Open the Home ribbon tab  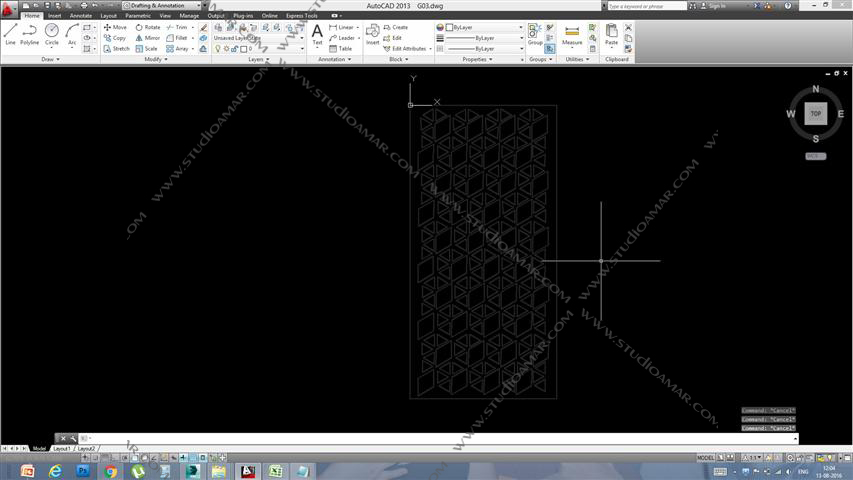click(x=32, y=16)
